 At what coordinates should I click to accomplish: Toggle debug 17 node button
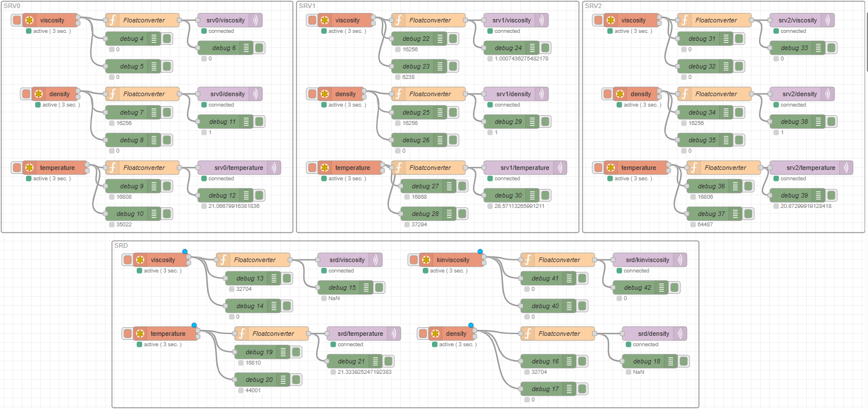582,389
